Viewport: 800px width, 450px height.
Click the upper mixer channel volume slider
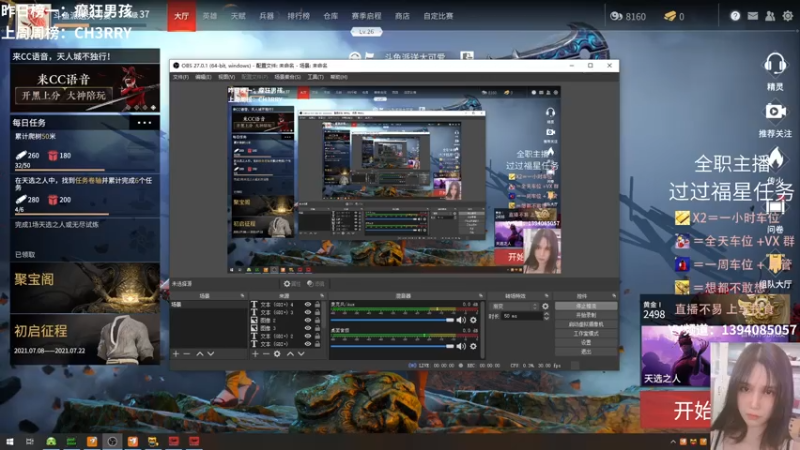point(392,320)
